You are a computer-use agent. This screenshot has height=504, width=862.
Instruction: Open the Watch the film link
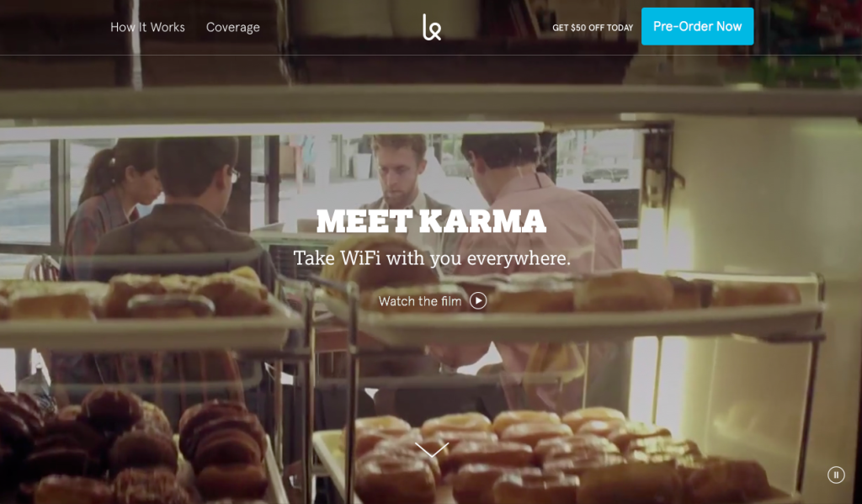point(420,301)
